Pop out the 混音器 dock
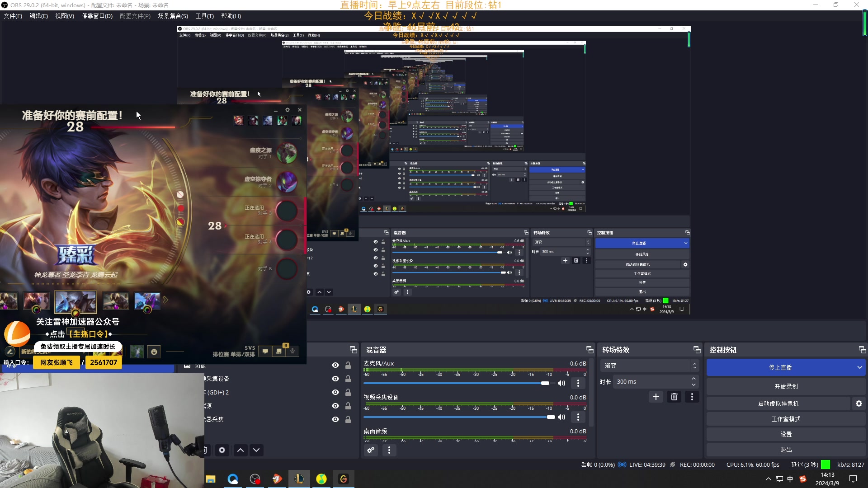The image size is (868, 488). 590,350
